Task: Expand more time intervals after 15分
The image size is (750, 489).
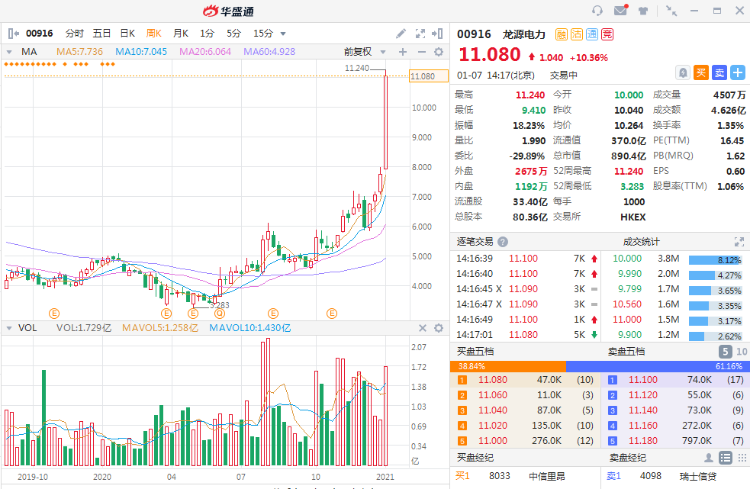Action: click(283, 33)
